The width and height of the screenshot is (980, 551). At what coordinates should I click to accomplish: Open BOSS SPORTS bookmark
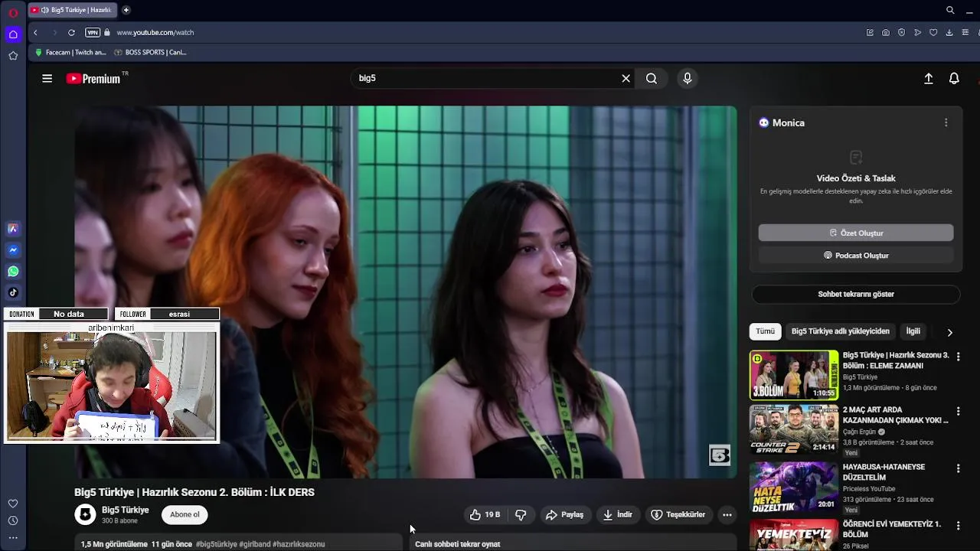click(x=150, y=53)
